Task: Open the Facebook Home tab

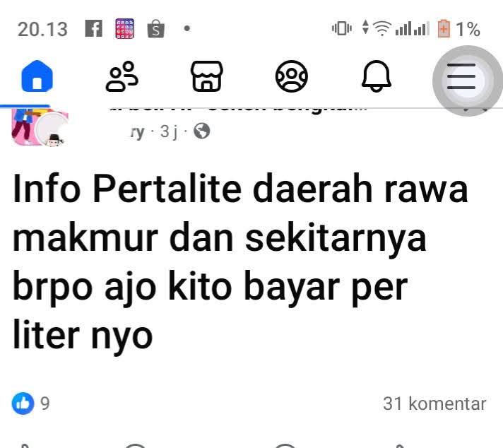Action: (x=37, y=76)
